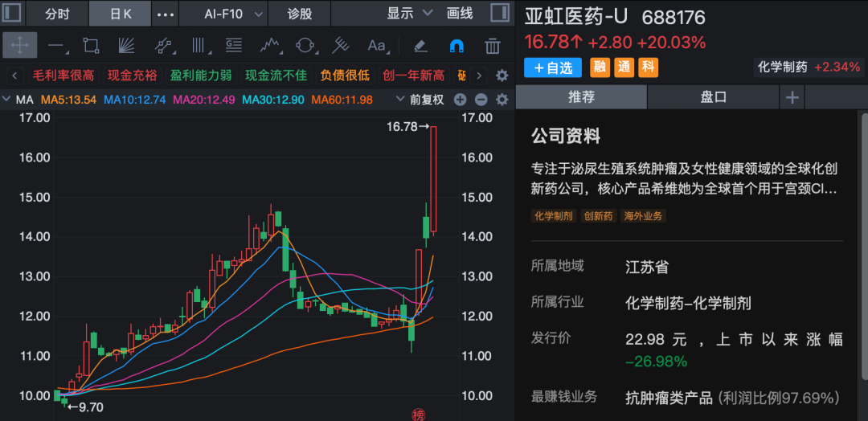Switch to the 盘口 tab
Image resolution: width=868 pixels, height=421 pixels.
tap(713, 97)
